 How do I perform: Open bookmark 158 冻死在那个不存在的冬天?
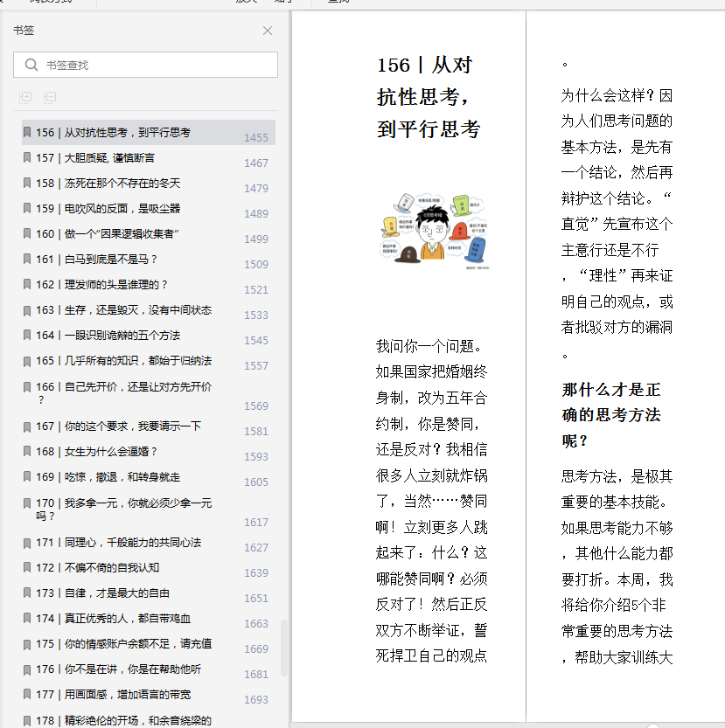click(x=108, y=184)
